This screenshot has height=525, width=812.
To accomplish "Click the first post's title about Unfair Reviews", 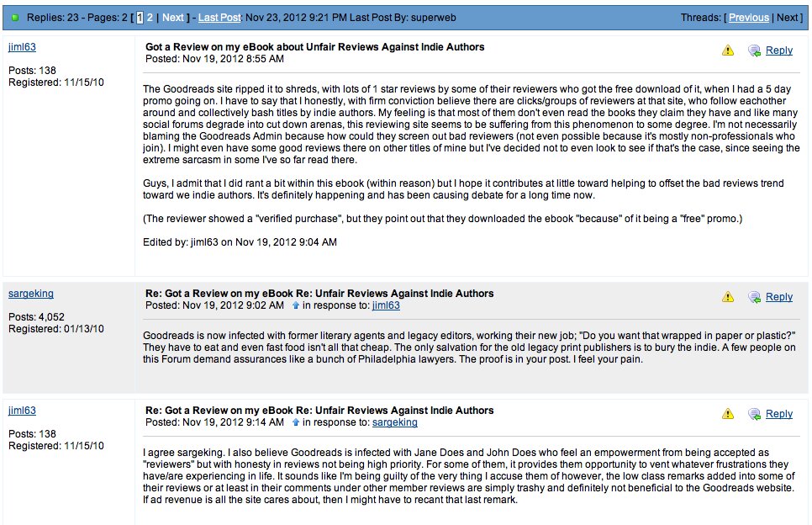I will [315, 47].
